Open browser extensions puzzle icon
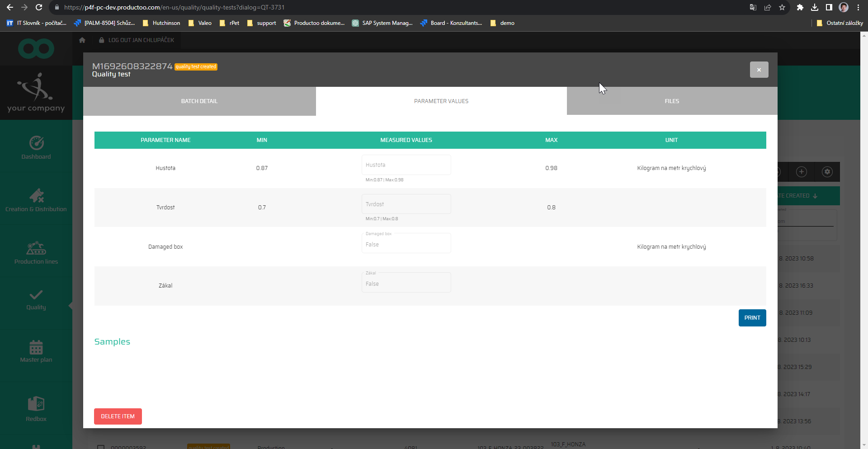868x449 pixels. 800,7
